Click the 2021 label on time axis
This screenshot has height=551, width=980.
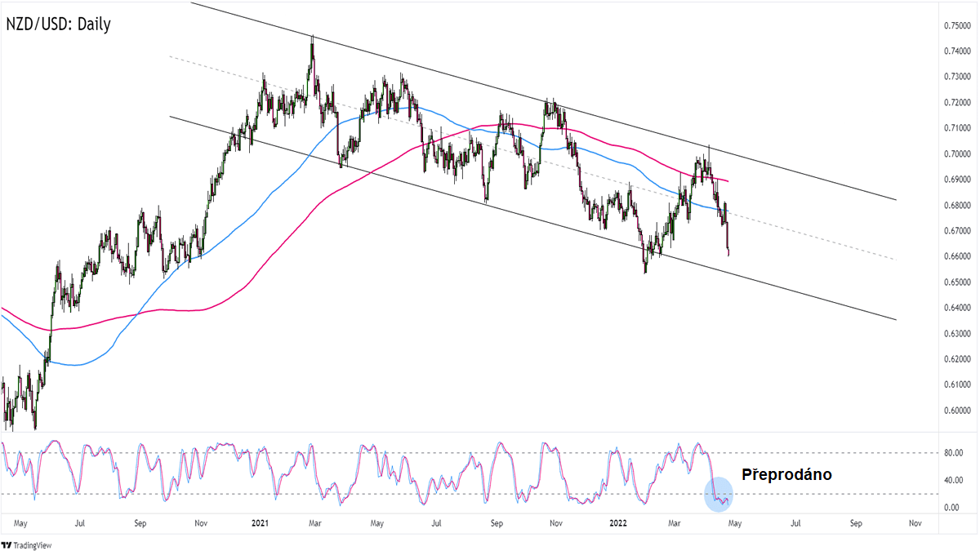[x=261, y=522]
